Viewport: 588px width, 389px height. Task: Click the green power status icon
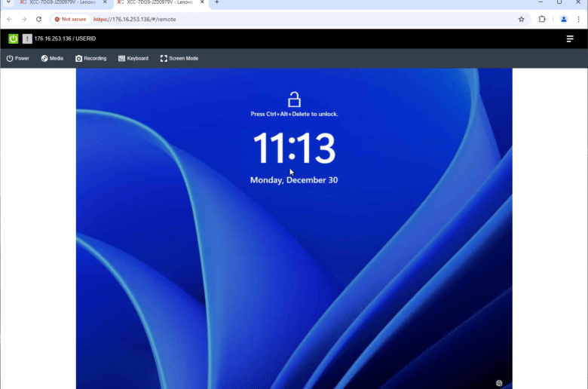pyautogui.click(x=13, y=38)
